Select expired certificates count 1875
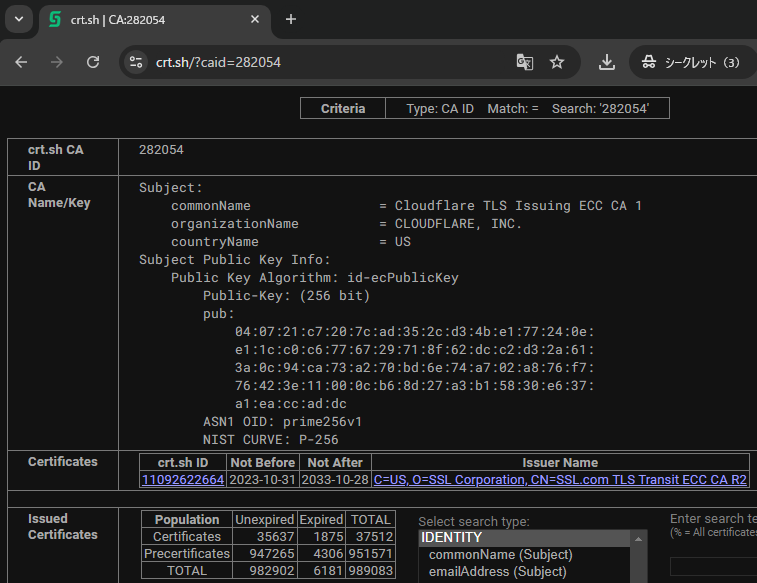Image resolution: width=757 pixels, height=583 pixels. coord(328,537)
